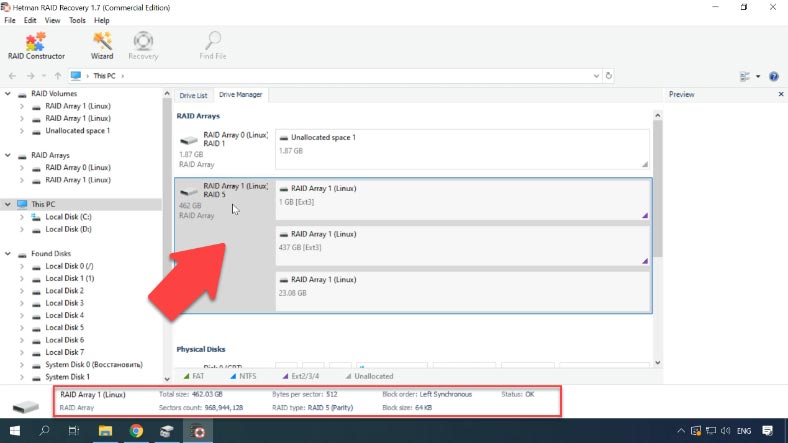Expand RAID Array 0 (Linux) tree node
788x443 pixels.
click(x=22, y=168)
